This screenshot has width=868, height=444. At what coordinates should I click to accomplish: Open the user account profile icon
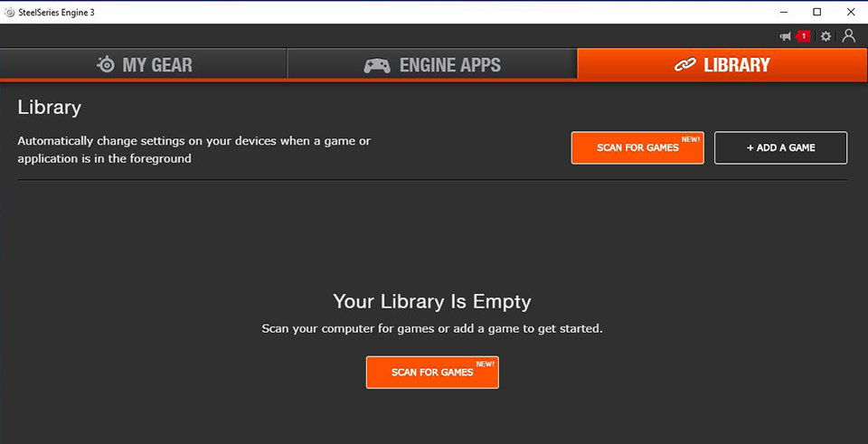tap(849, 36)
